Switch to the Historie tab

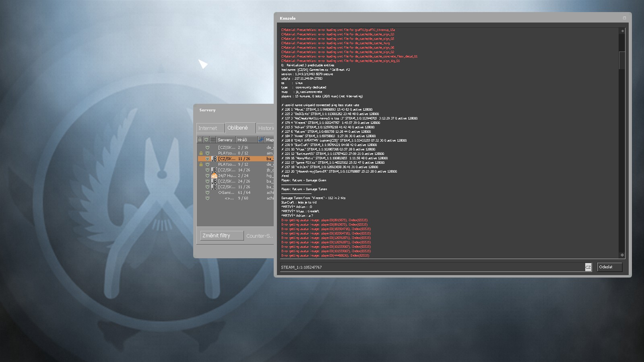click(266, 128)
